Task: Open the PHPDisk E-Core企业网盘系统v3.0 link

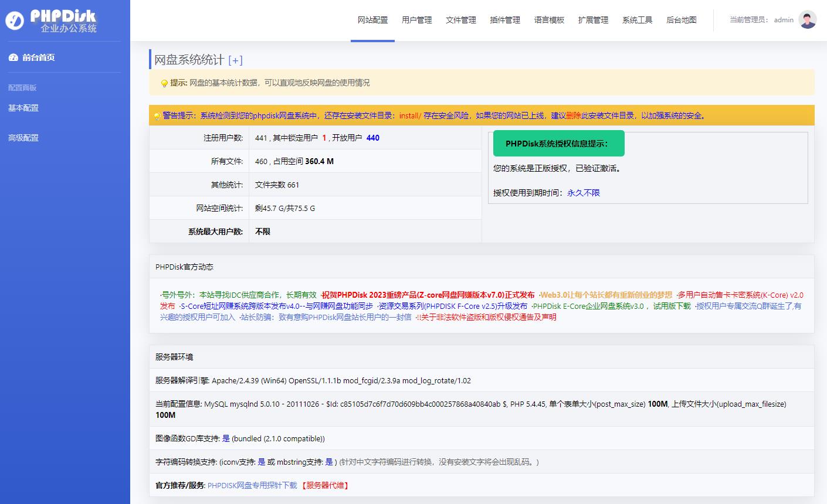Action: (x=612, y=306)
